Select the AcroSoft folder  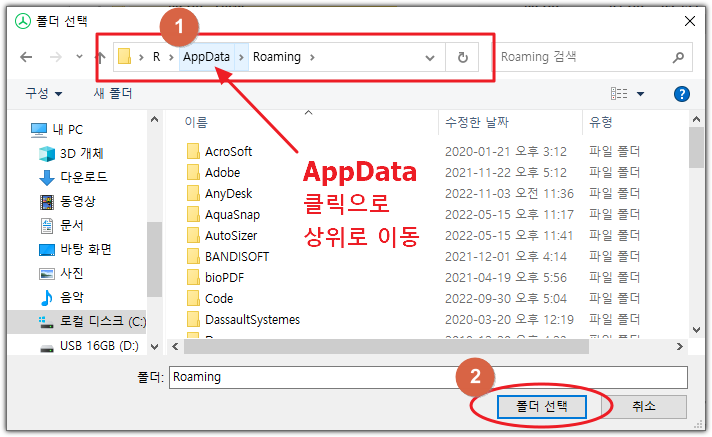219,151
